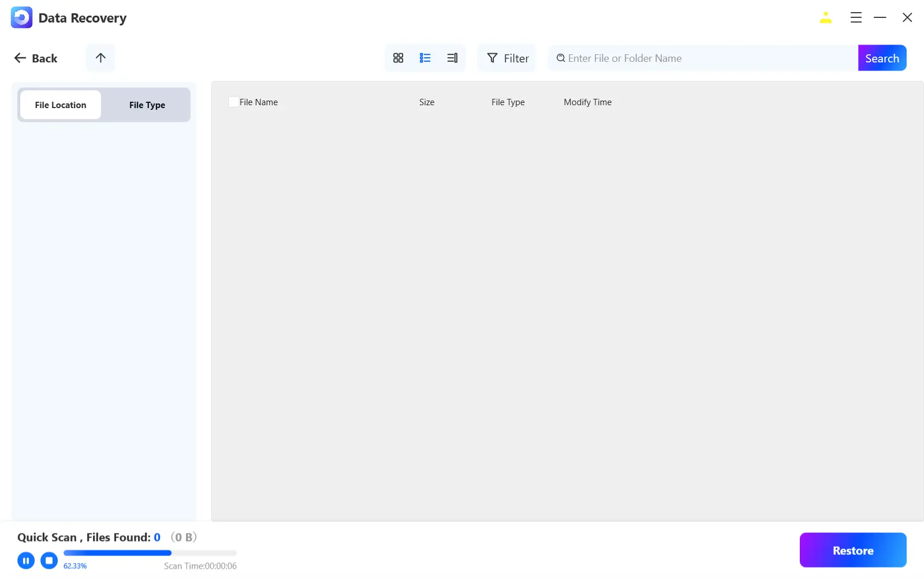Switch to grid thumbnail view
Screen dimensions: 924x578
point(398,58)
